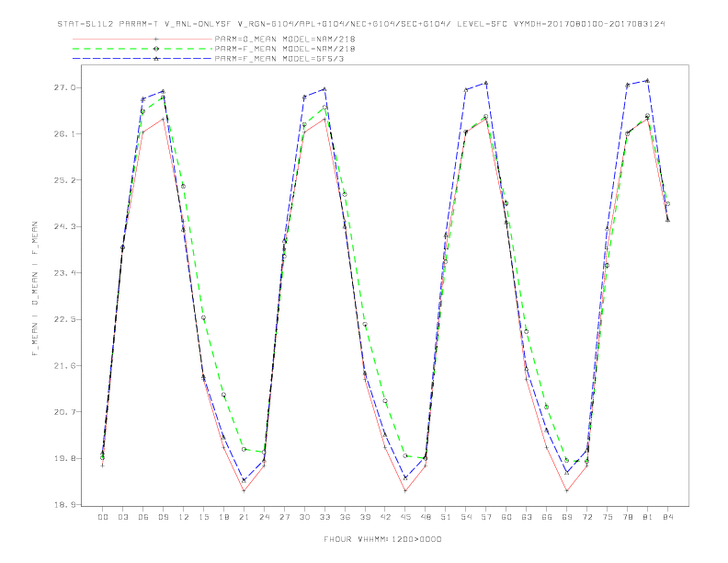Click x-axis forecast hour label 60
728x563 pixels.
(506, 517)
